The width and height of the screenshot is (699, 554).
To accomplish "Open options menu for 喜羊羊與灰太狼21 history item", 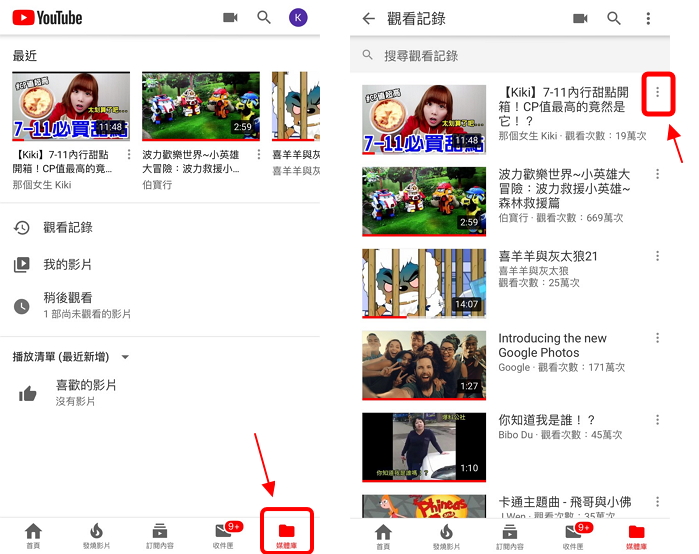I will pos(658,256).
